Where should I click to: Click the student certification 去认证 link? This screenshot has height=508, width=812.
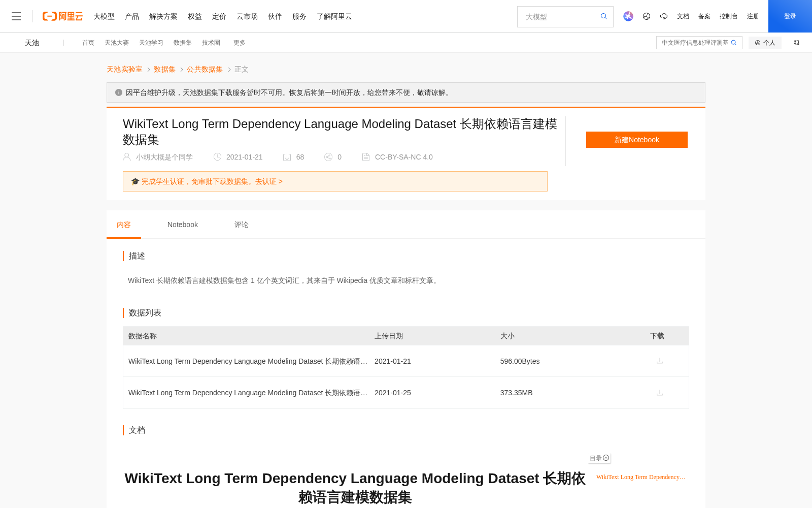[269, 181]
